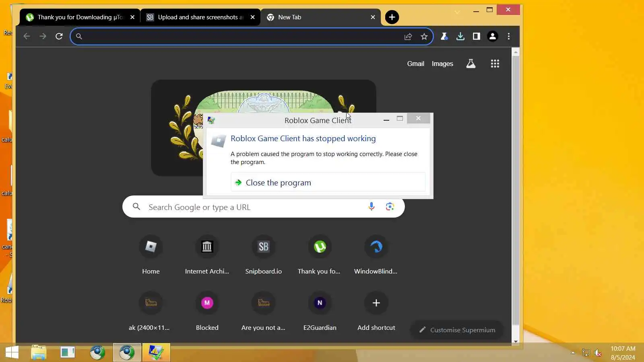
Task: Minimize the Roblox Game Client dialog
Action: pos(386,119)
